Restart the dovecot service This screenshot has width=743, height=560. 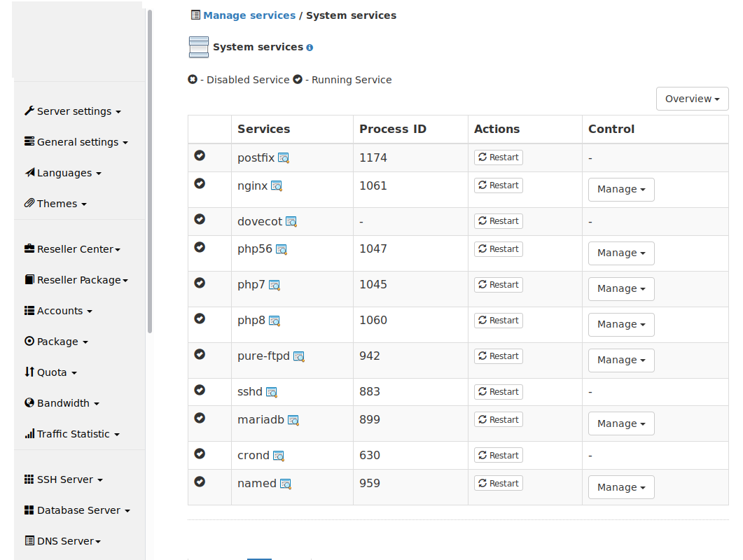[x=499, y=220]
